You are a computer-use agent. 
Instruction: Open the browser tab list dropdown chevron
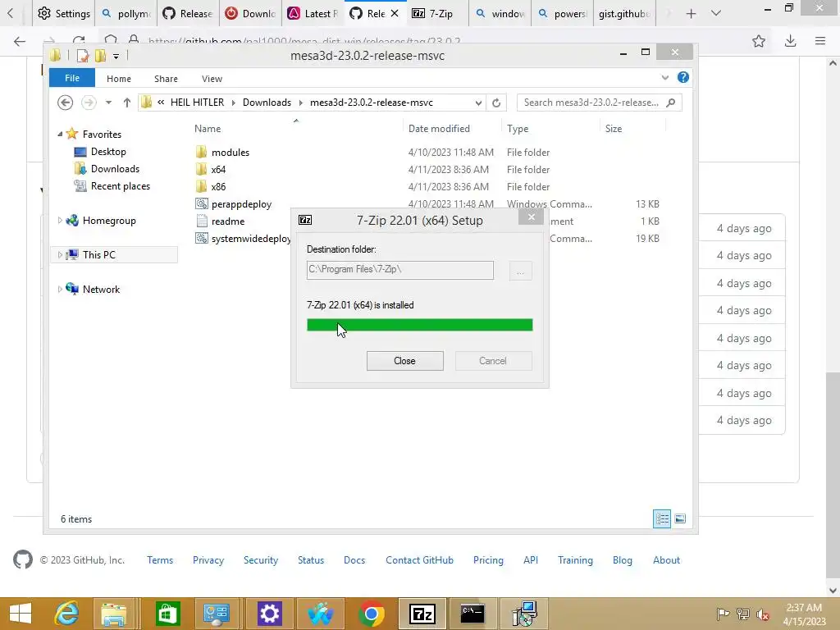tap(715, 13)
